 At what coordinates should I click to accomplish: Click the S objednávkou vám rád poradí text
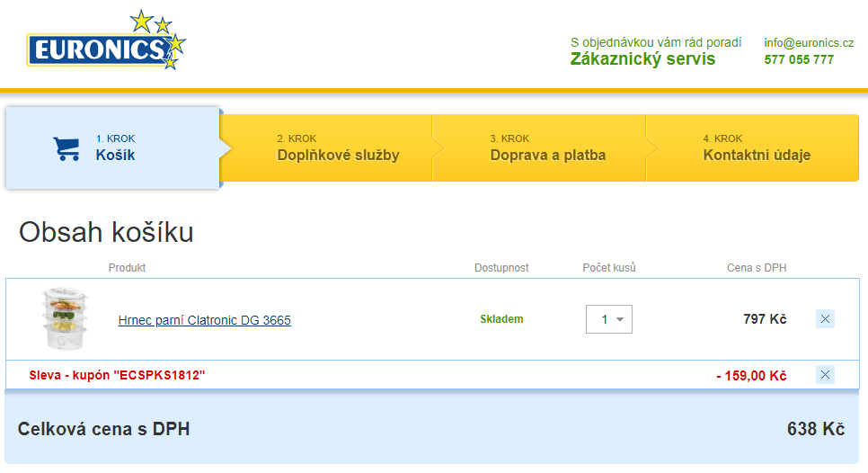tap(656, 42)
